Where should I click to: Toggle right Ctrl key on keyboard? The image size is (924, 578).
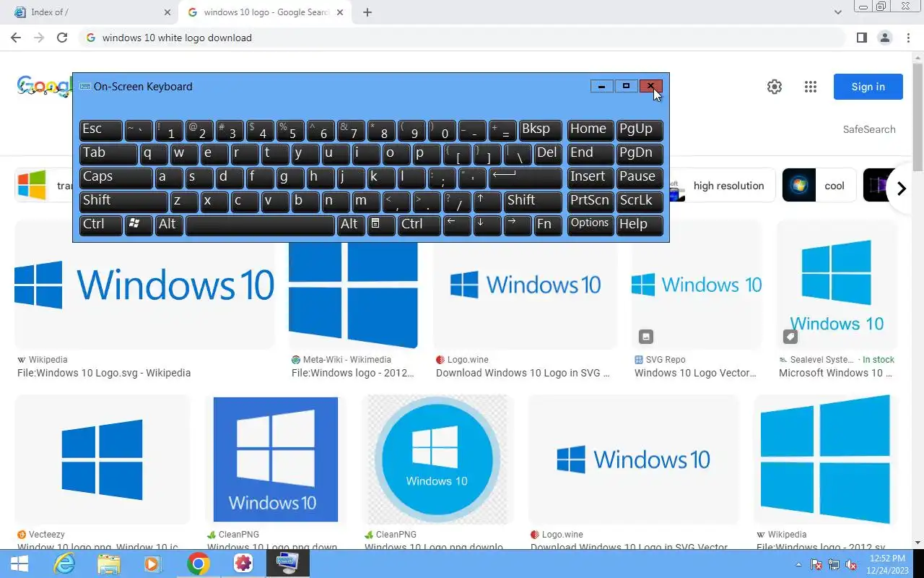click(x=419, y=225)
